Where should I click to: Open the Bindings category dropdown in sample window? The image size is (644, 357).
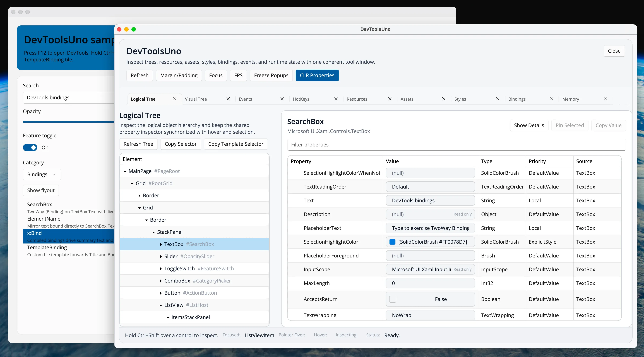point(42,175)
